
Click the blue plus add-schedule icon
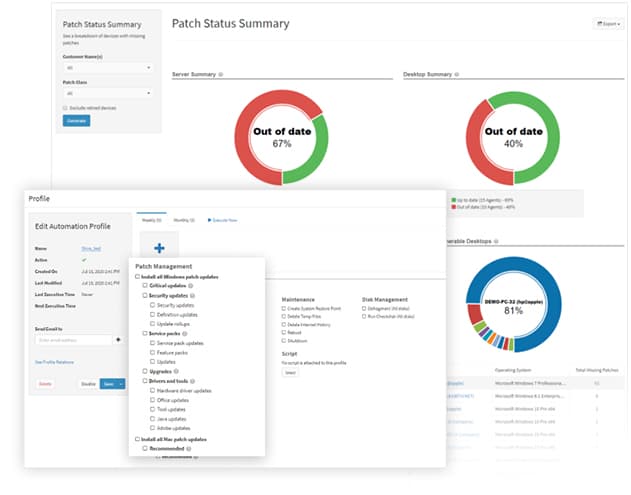click(158, 247)
